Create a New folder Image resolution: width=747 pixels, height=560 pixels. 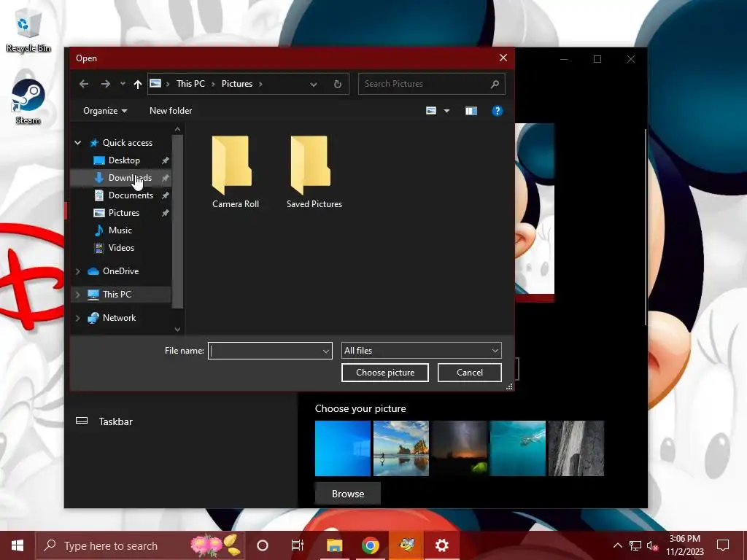[171, 111]
